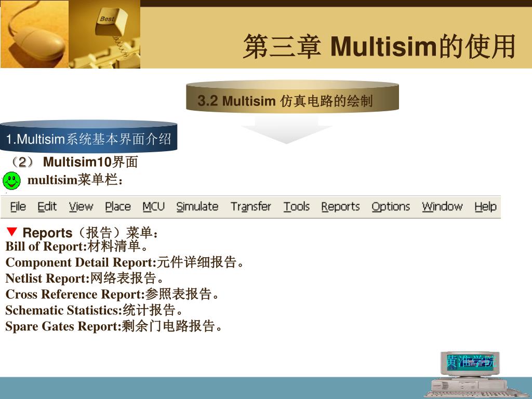The image size is (532, 399).
Task: Open the Simulate menu
Action: point(197,207)
